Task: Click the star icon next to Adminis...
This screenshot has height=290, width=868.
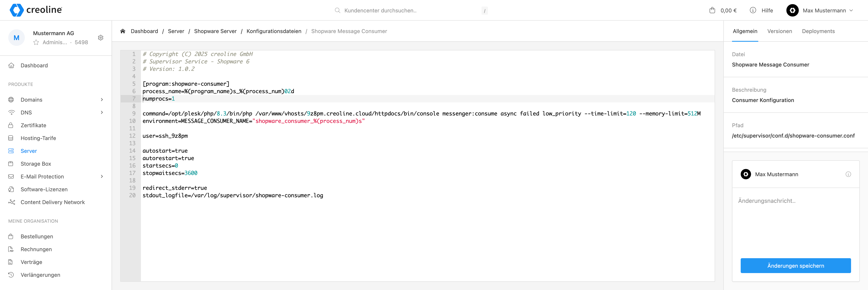Action: tap(36, 42)
